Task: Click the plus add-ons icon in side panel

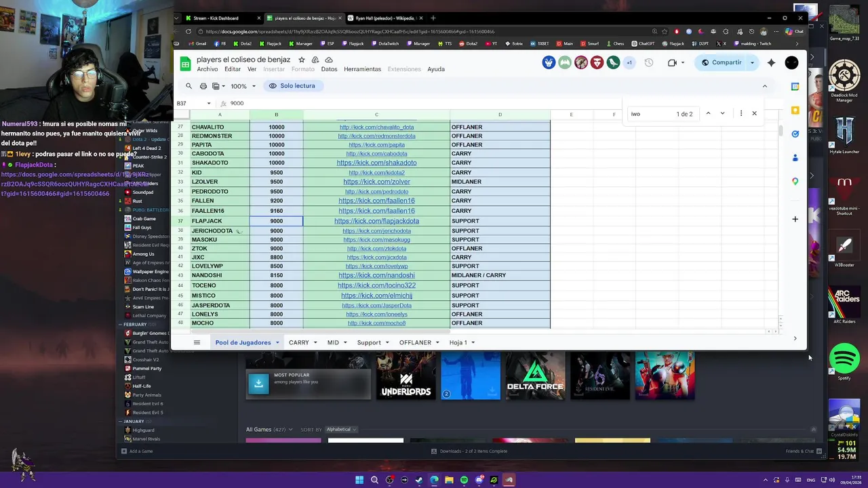Action: (x=795, y=219)
